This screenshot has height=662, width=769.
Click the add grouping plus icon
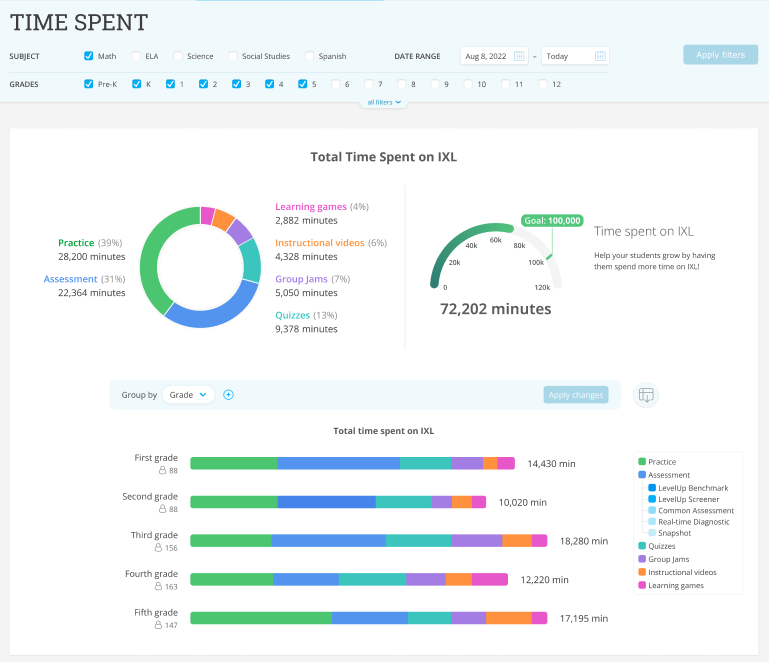(x=229, y=395)
